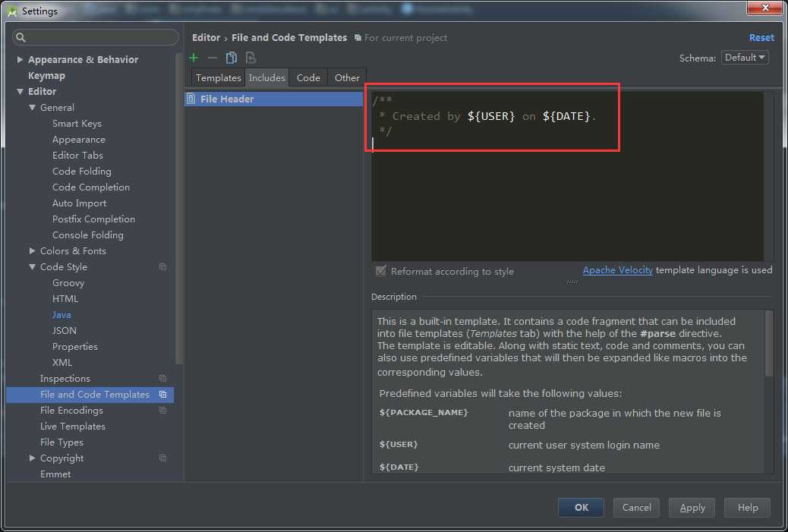Viewport: 788px width, 532px height.
Task: Click project icon beside Code Style
Action: click(x=162, y=266)
